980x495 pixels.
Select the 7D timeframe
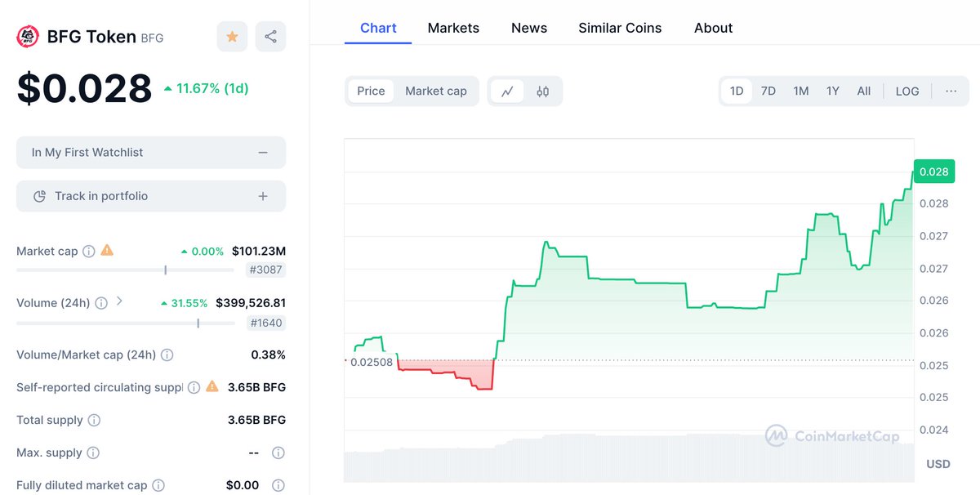tap(768, 91)
